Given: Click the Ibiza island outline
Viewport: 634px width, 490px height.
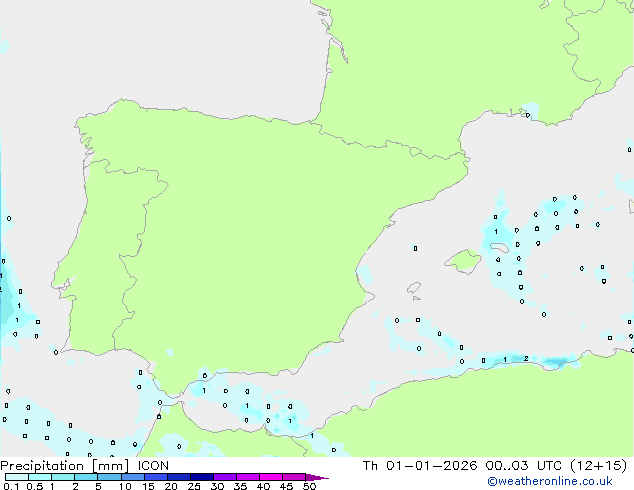Looking at the screenshot, I should (x=414, y=288).
